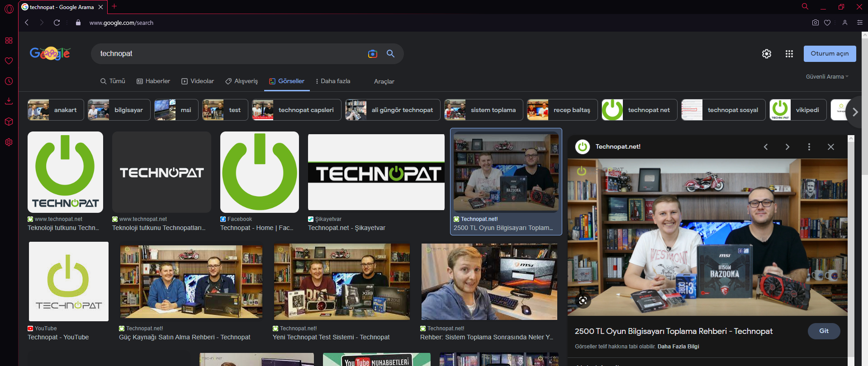Open green power logo thumbnail from www.technopat.net

(x=65, y=172)
